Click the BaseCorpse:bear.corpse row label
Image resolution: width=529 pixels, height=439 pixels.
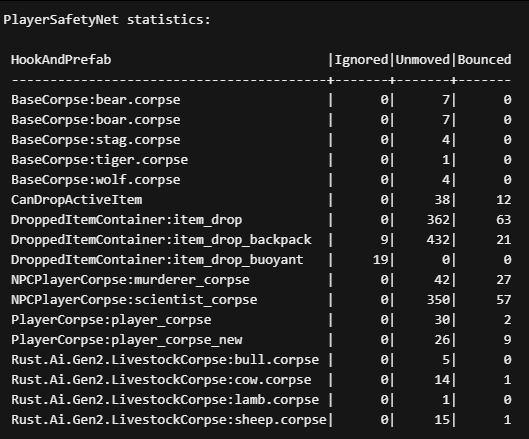[x=96, y=100]
